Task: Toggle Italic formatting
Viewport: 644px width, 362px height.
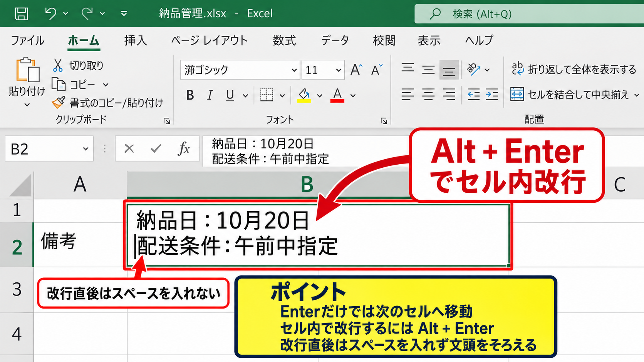Action: pyautogui.click(x=210, y=95)
